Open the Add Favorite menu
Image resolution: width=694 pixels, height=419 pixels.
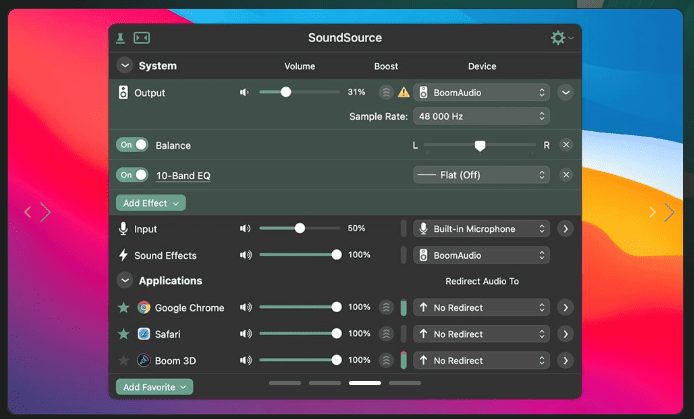[x=154, y=387]
